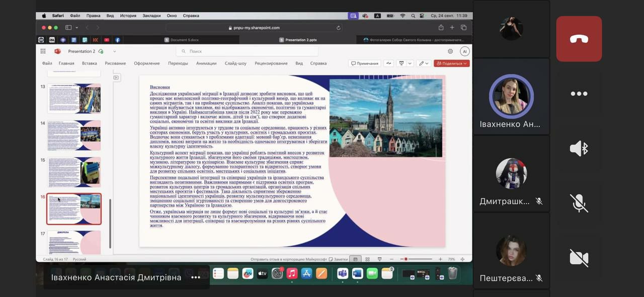Open the Вставка ribbon tab
This screenshot has height=297, width=644.
click(90, 63)
